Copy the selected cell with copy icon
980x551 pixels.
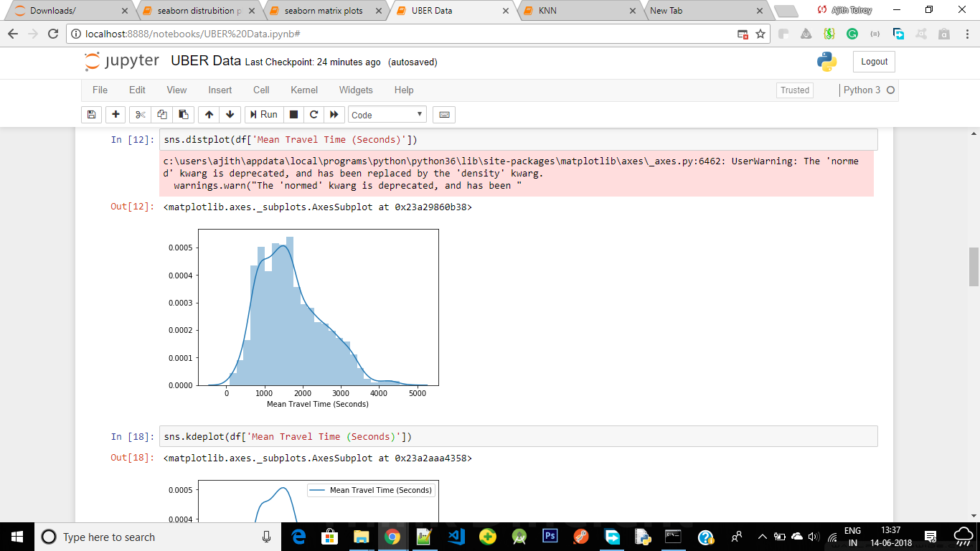pos(161,114)
